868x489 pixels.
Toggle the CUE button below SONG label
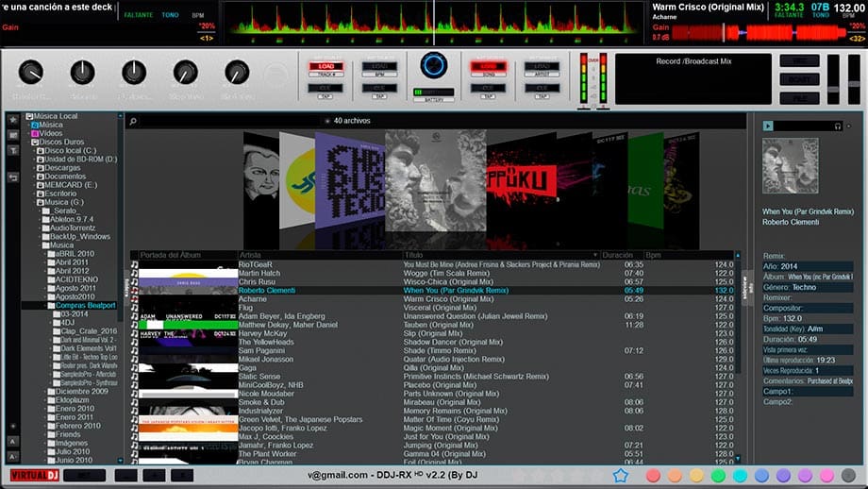488,88
